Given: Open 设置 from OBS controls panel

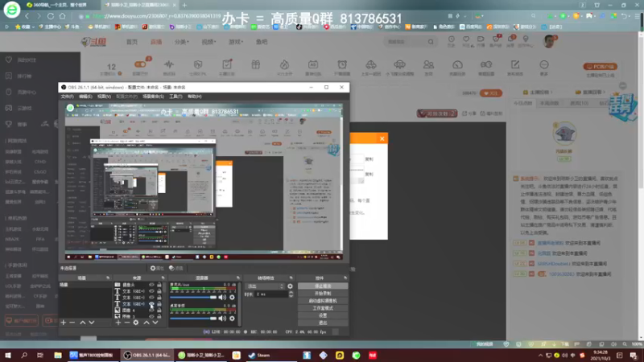Looking at the screenshot, I should pos(323,315).
